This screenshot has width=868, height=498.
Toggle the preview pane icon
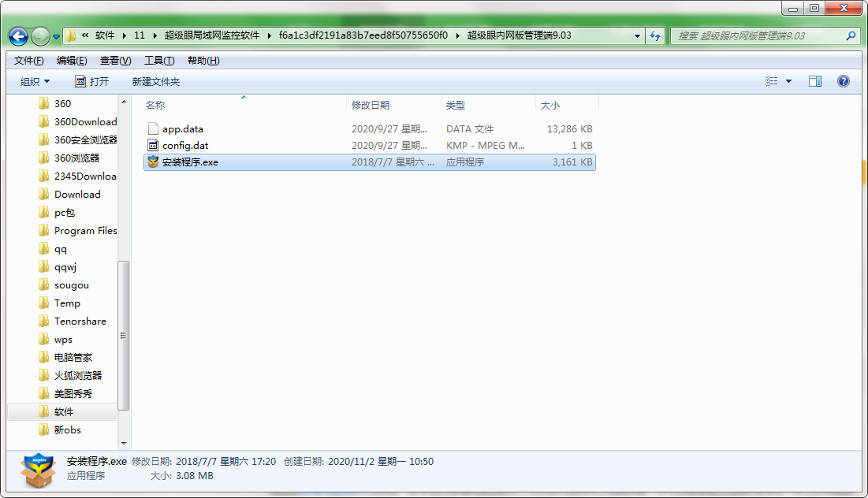[815, 81]
